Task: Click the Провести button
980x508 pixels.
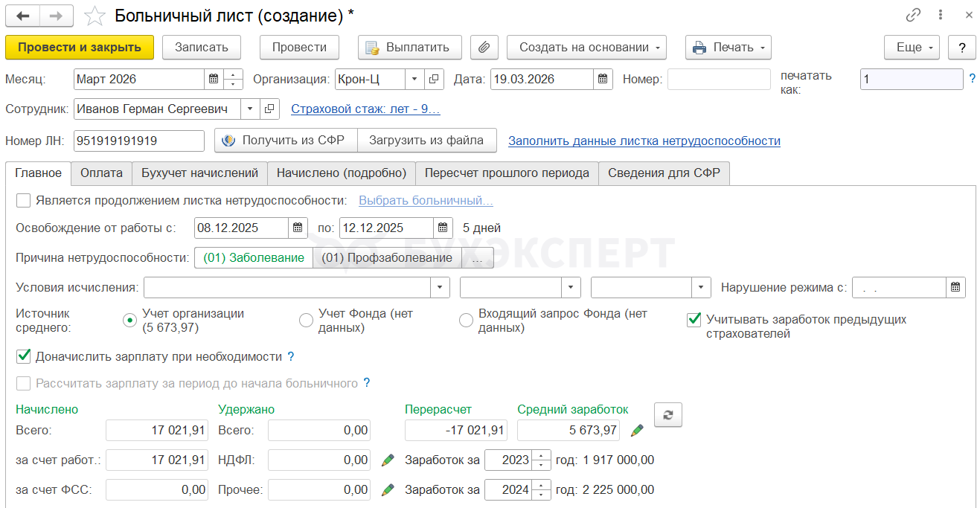Action: tap(299, 48)
